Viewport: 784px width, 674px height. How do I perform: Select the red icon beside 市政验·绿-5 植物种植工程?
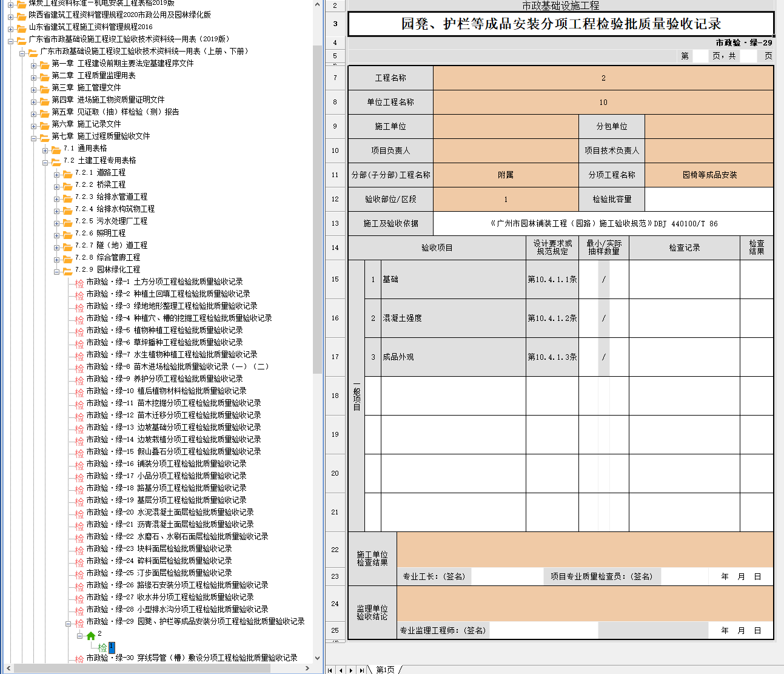pyautogui.click(x=79, y=331)
